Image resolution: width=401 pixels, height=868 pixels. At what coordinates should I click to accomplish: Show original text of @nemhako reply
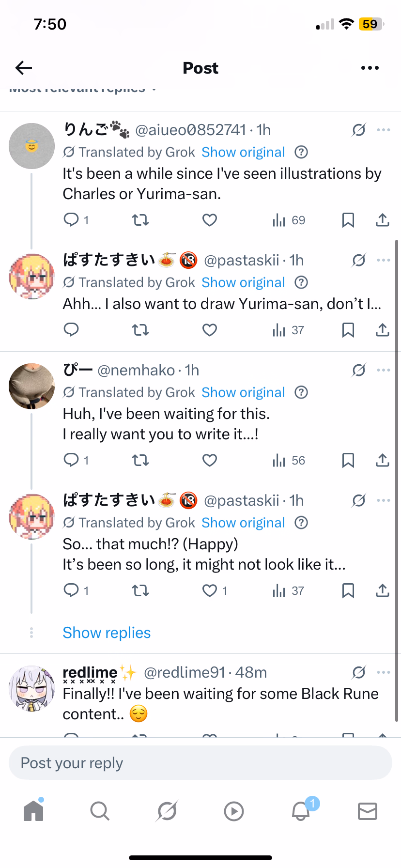click(243, 392)
